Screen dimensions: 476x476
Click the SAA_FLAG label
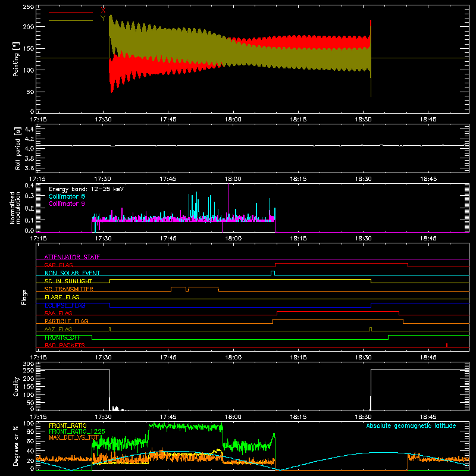58,313
